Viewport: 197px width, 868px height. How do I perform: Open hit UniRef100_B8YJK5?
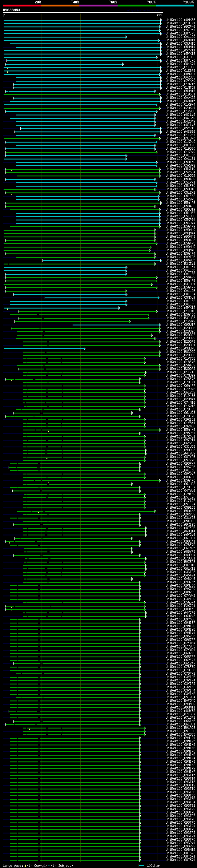tap(180, 33)
